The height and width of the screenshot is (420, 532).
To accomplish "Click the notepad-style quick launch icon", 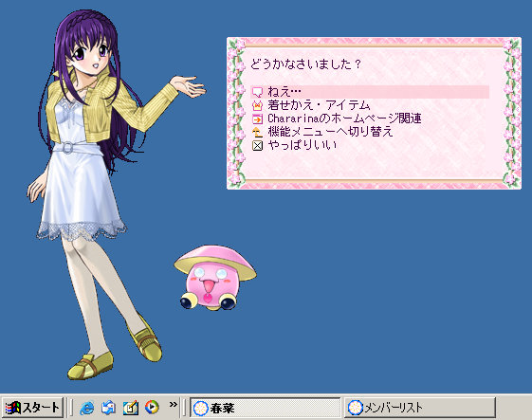I will coord(130,407).
